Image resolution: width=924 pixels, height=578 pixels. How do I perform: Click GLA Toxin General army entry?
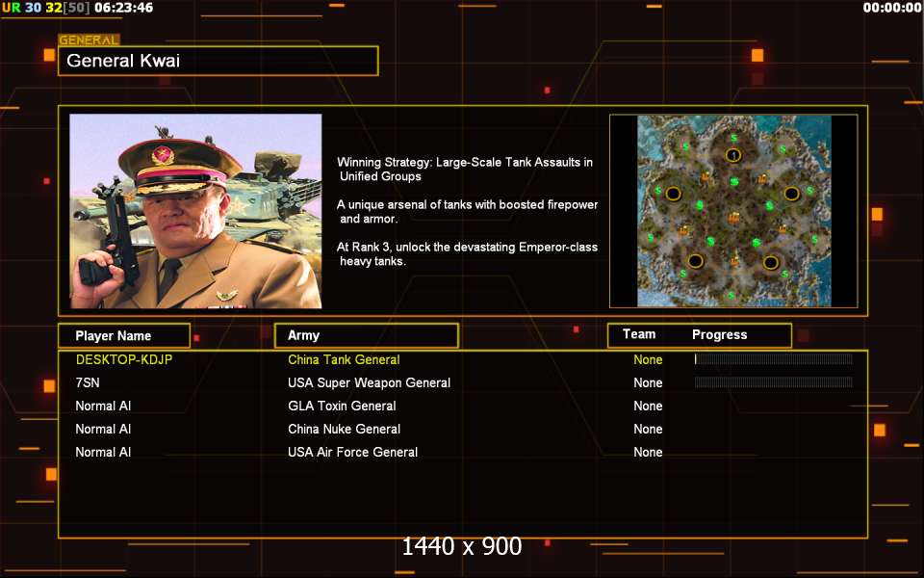tap(342, 406)
